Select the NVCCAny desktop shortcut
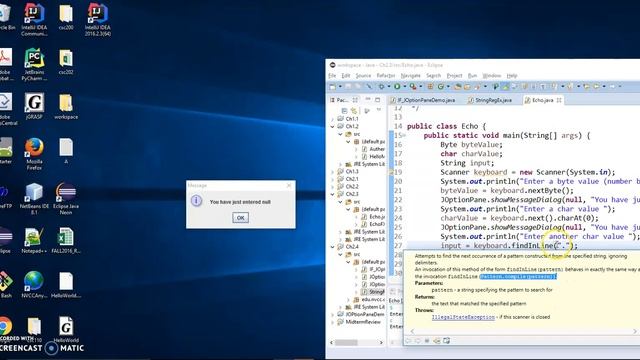Viewport: 640px width, 360px height. click(x=34, y=285)
